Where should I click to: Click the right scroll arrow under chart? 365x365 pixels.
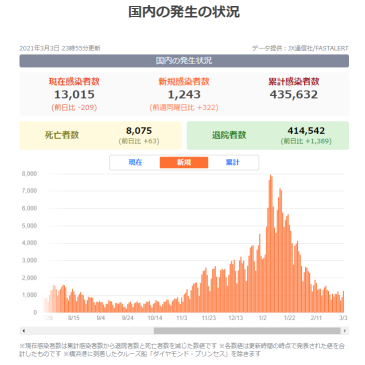click(x=345, y=331)
